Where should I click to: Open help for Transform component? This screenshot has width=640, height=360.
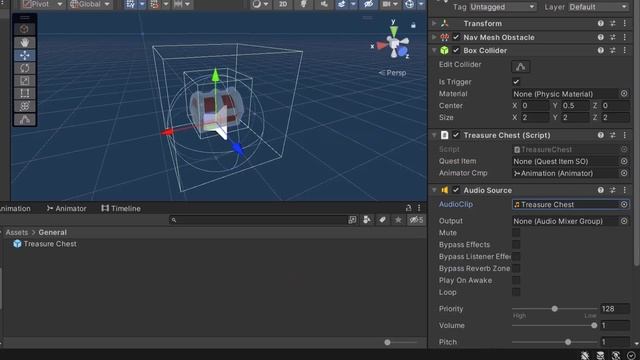(600, 24)
